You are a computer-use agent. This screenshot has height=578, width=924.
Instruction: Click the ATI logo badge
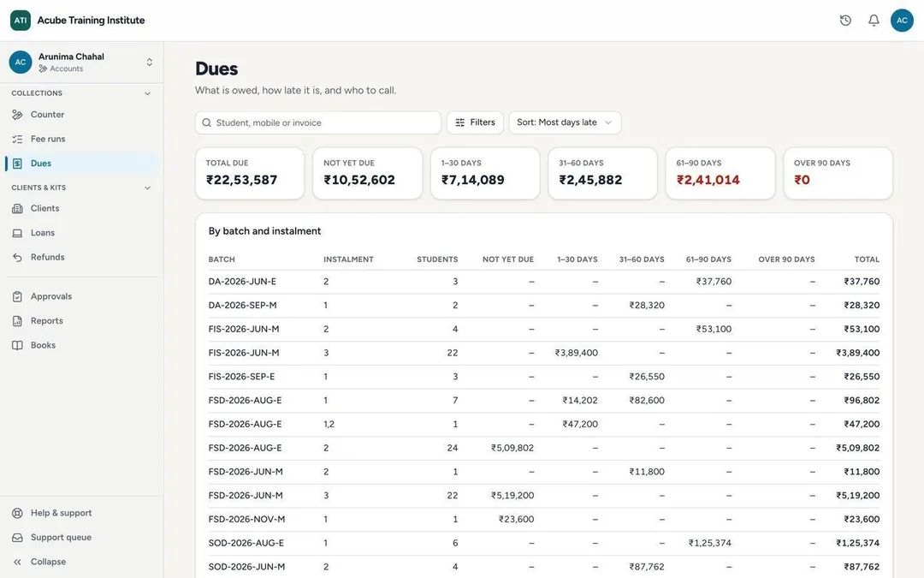(x=20, y=20)
